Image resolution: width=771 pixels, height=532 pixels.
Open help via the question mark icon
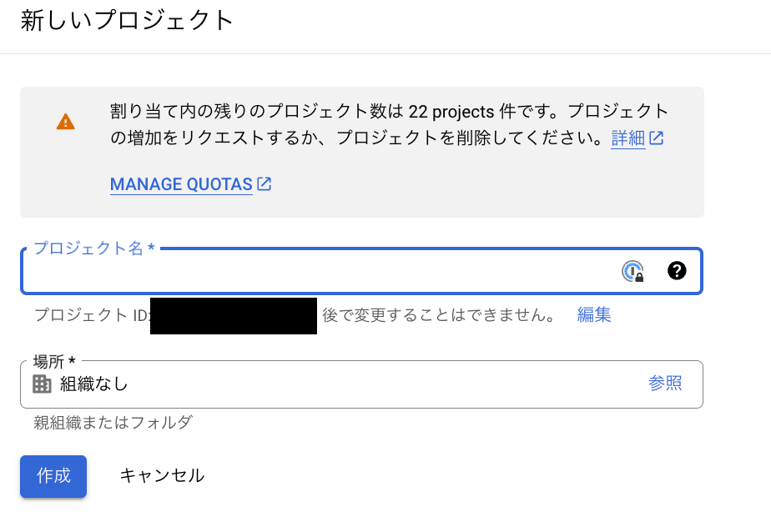[x=677, y=270]
